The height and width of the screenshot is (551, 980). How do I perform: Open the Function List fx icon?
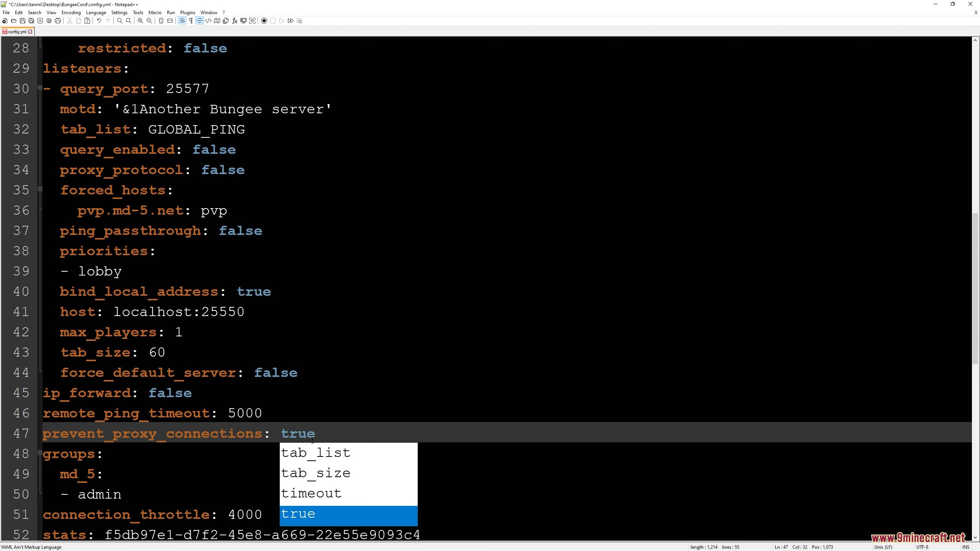click(x=234, y=21)
